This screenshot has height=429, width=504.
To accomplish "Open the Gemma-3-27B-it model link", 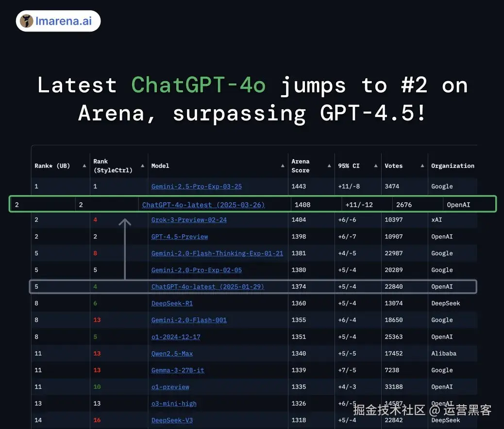I will click(178, 370).
